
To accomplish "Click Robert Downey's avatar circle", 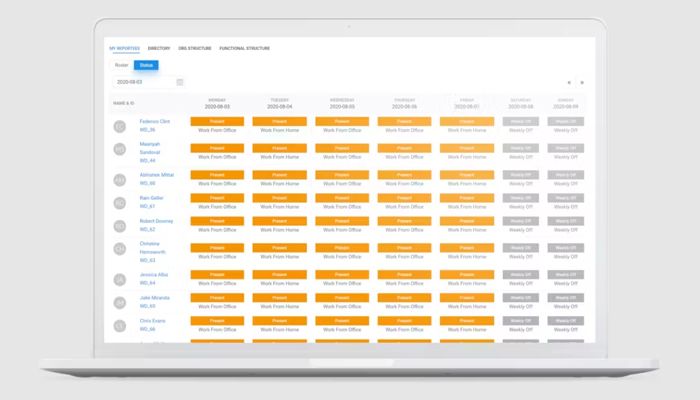I will [x=120, y=226].
